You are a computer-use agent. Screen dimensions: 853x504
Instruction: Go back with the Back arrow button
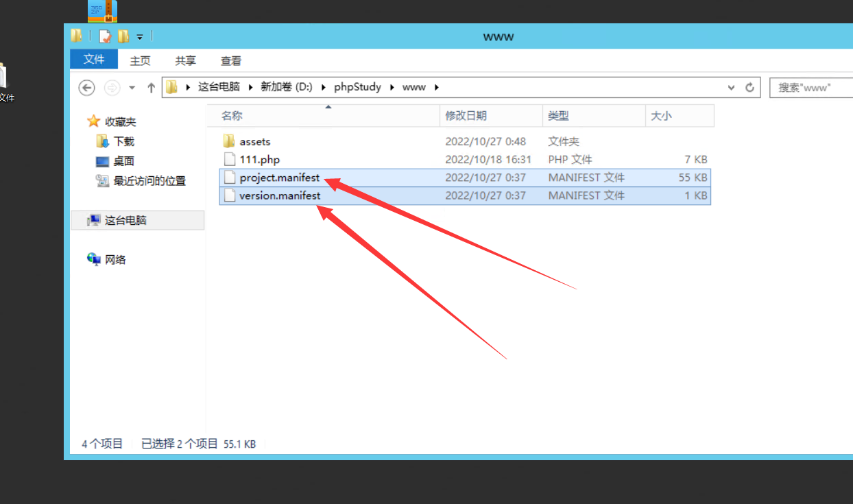(86, 87)
